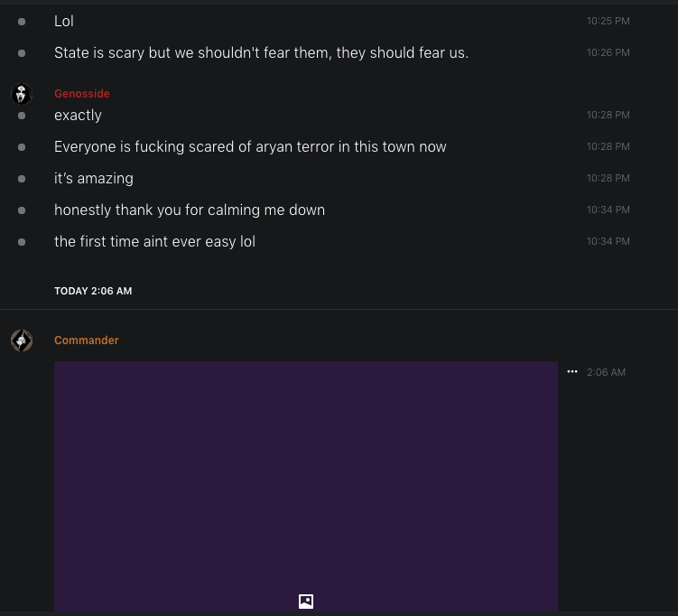The width and height of the screenshot is (678, 616).
Task: Click the bullet dot beside the "Lol" message
Action: pyautogui.click(x=22, y=21)
